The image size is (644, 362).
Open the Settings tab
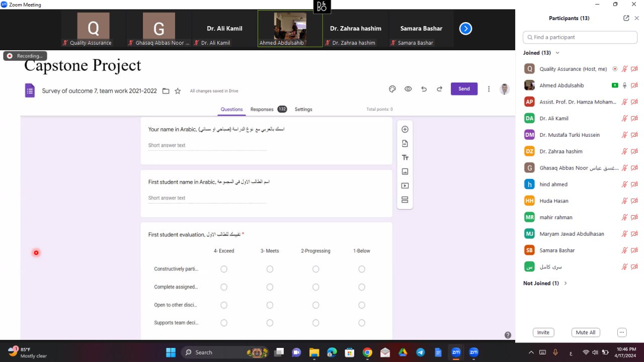[303, 109]
